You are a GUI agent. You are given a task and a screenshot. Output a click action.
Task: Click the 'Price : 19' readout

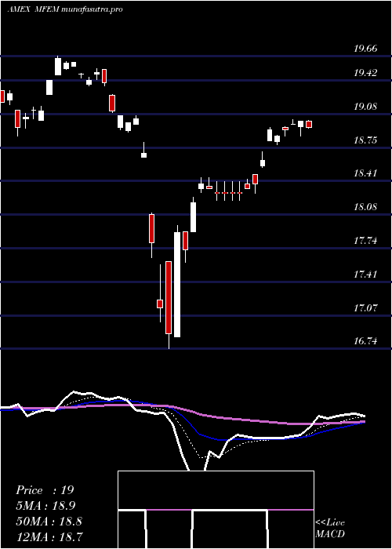click(45, 490)
